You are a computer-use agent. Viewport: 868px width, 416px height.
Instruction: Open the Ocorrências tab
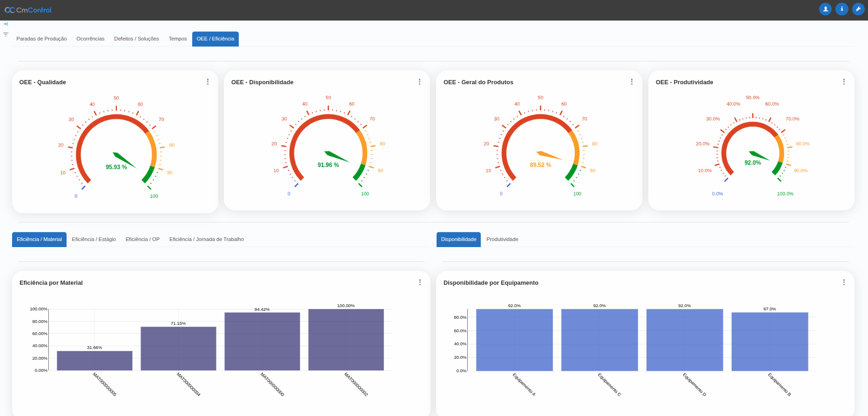(x=90, y=39)
